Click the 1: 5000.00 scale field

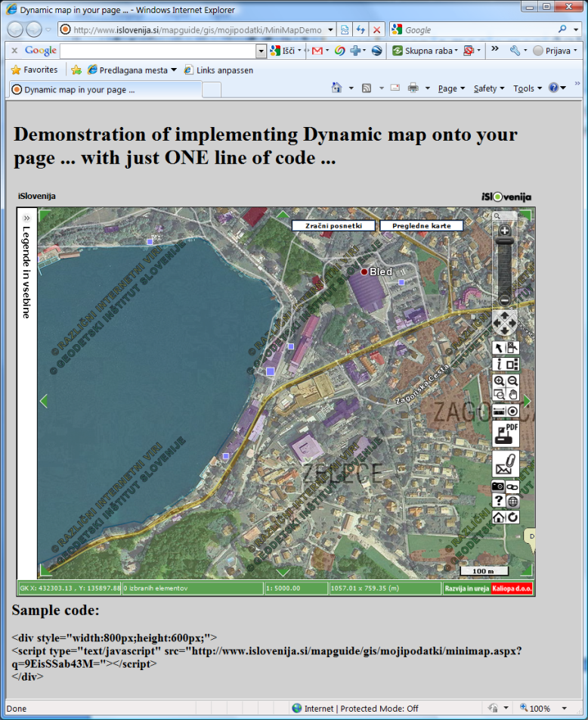click(x=296, y=588)
